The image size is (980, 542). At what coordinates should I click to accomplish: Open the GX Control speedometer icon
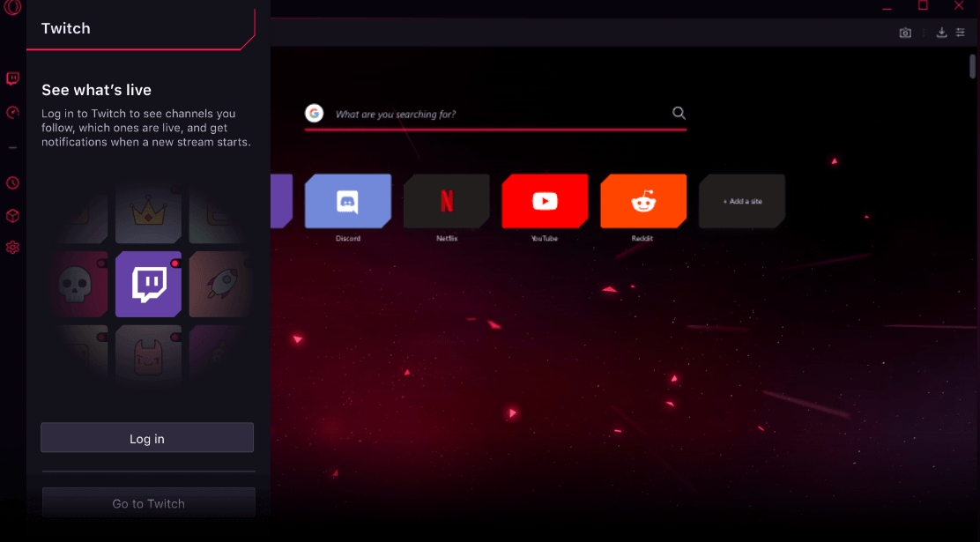pyautogui.click(x=12, y=113)
